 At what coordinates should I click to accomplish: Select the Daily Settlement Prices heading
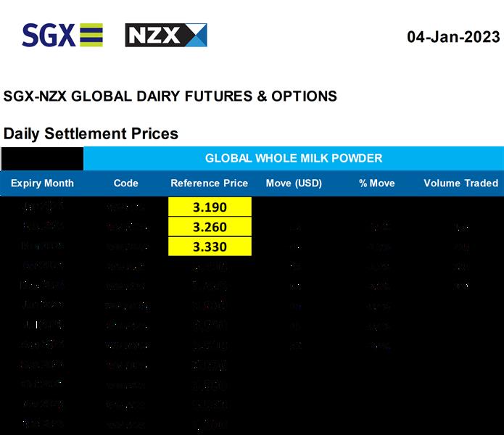(91, 134)
